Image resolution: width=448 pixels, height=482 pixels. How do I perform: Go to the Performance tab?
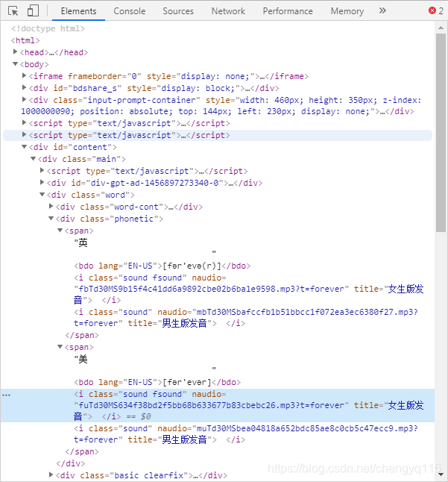tap(288, 11)
